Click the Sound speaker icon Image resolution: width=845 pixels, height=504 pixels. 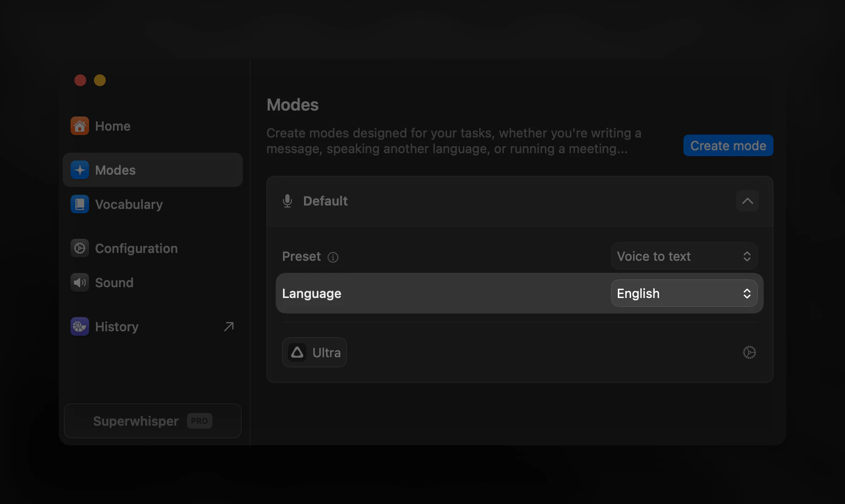click(x=79, y=282)
